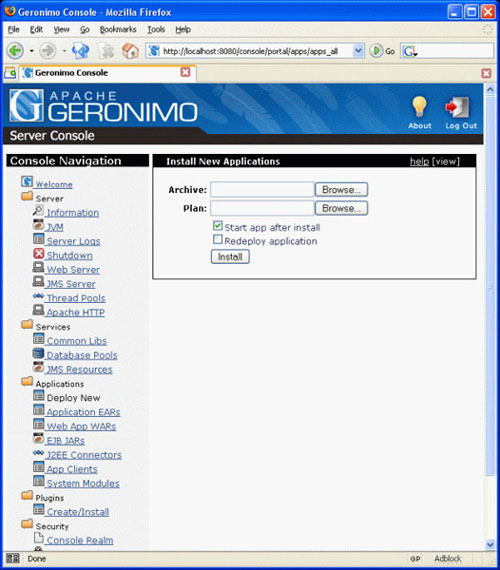The height and width of the screenshot is (570, 500).
Task: Open the new tab icon on tab bar
Action: click(10, 73)
